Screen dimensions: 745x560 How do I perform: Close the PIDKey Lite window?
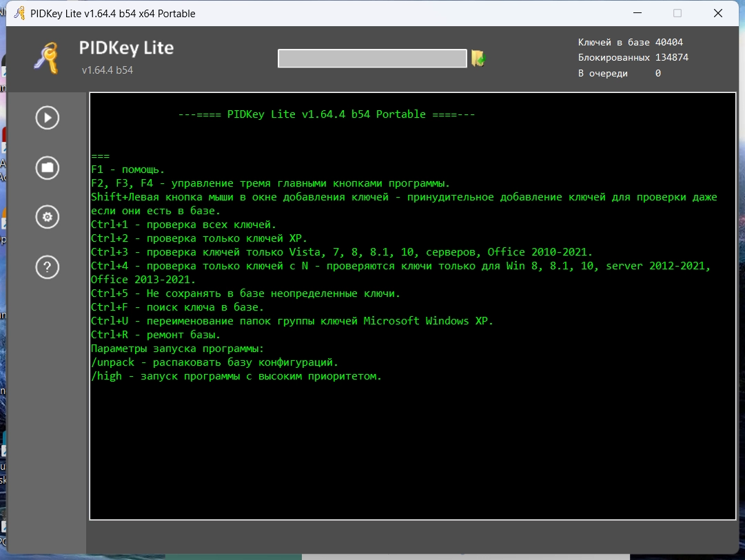718,13
